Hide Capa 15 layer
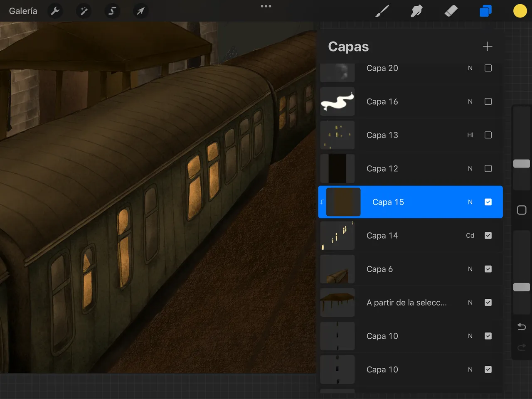 tap(488, 202)
